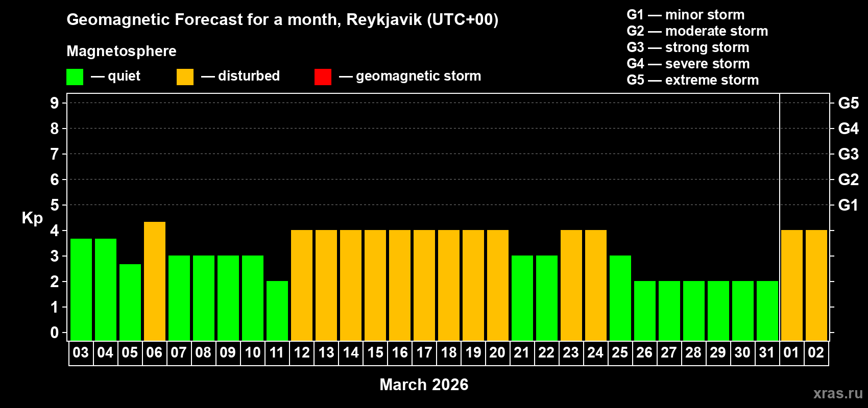
Task: Click the date label 26 on the axis
Action: (644, 352)
